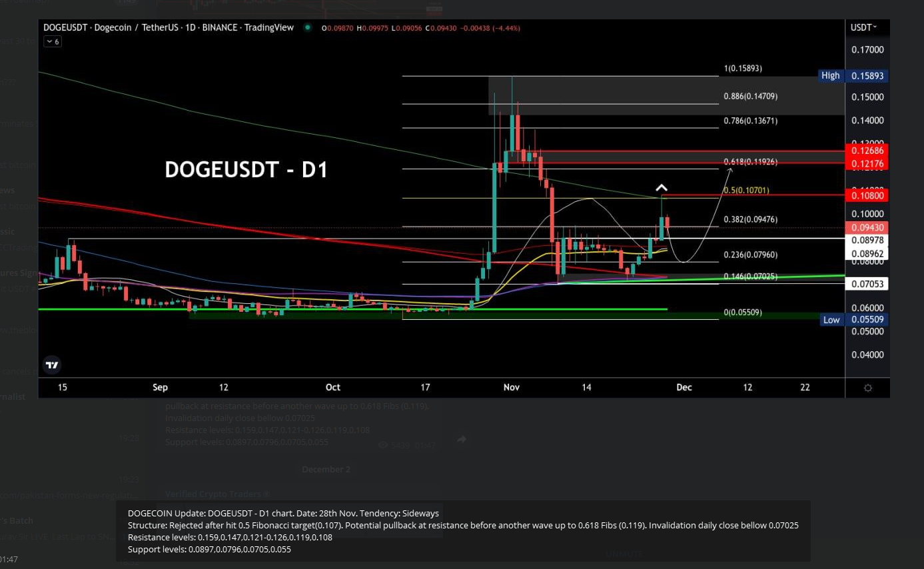This screenshot has width=924, height=569.
Task: Click the DOGEUSDT - D1 text annotation
Action: point(246,170)
